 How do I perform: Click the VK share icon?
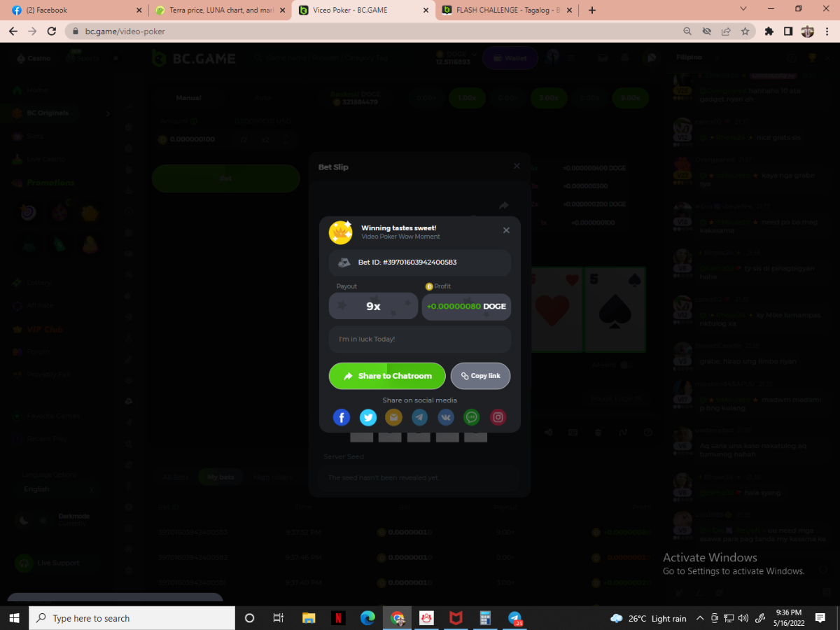[x=446, y=418]
